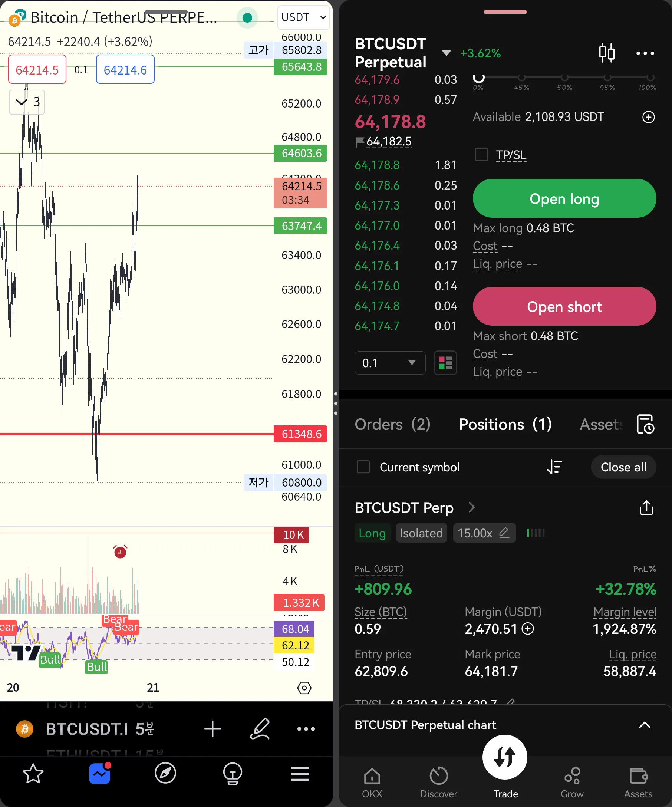The height and width of the screenshot is (807, 672).
Task: Tap the sort positions icon
Action: pos(554,467)
